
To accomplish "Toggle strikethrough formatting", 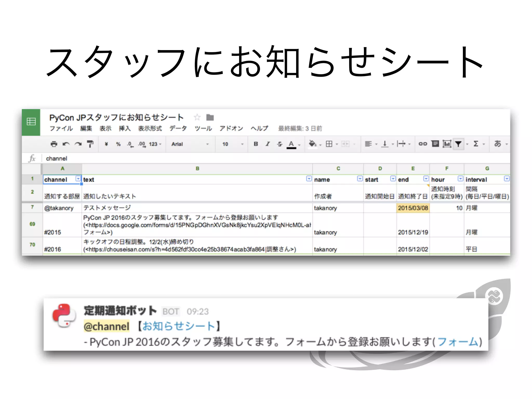I will tap(280, 144).
